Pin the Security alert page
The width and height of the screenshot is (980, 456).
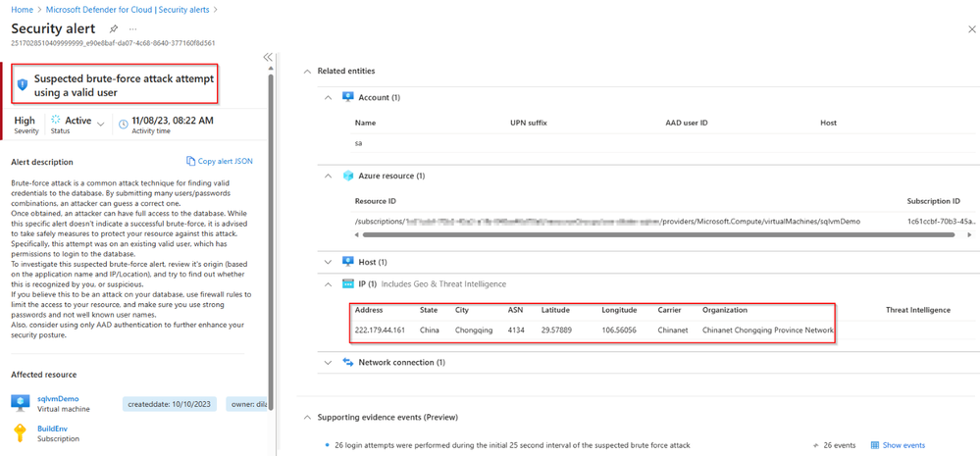(x=113, y=28)
